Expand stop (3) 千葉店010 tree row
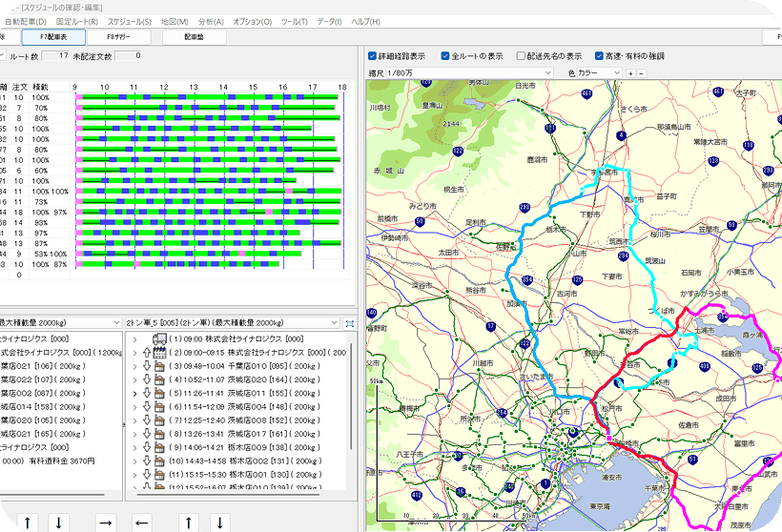Screen dimensions: 782x532 tap(134, 366)
